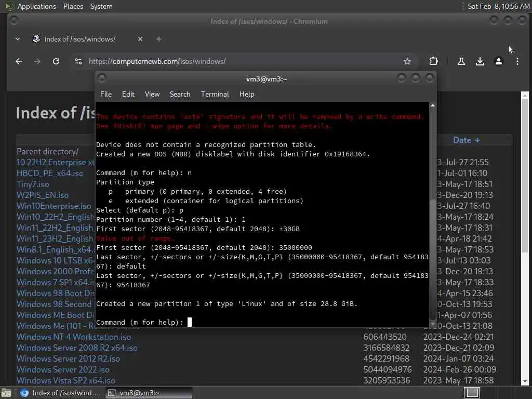532x399 pixels.
Task: Go forward with Chromium arrow
Action: (x=37, y=61)
